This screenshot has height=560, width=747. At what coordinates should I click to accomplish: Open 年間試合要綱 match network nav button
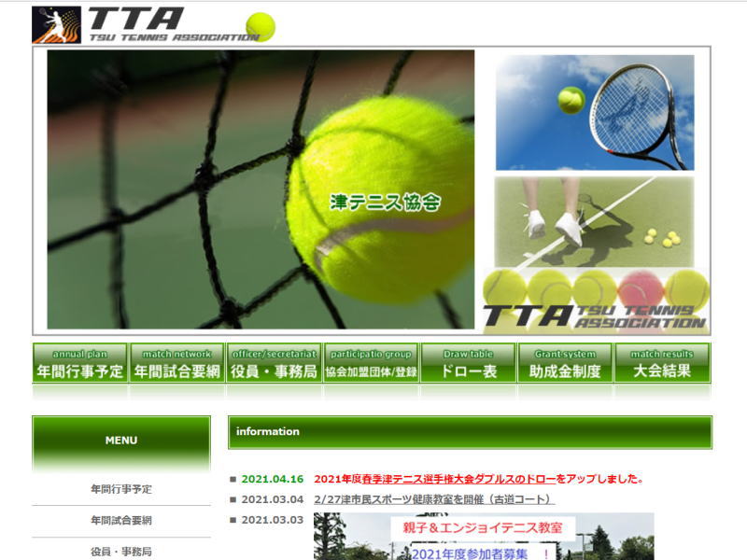[176, 363]
